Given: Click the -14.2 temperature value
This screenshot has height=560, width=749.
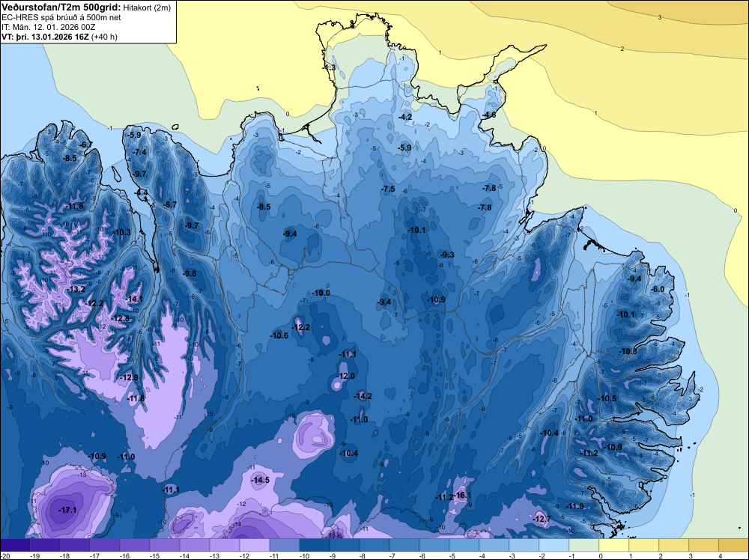Looking at the screenshot, I should (363, 396).
